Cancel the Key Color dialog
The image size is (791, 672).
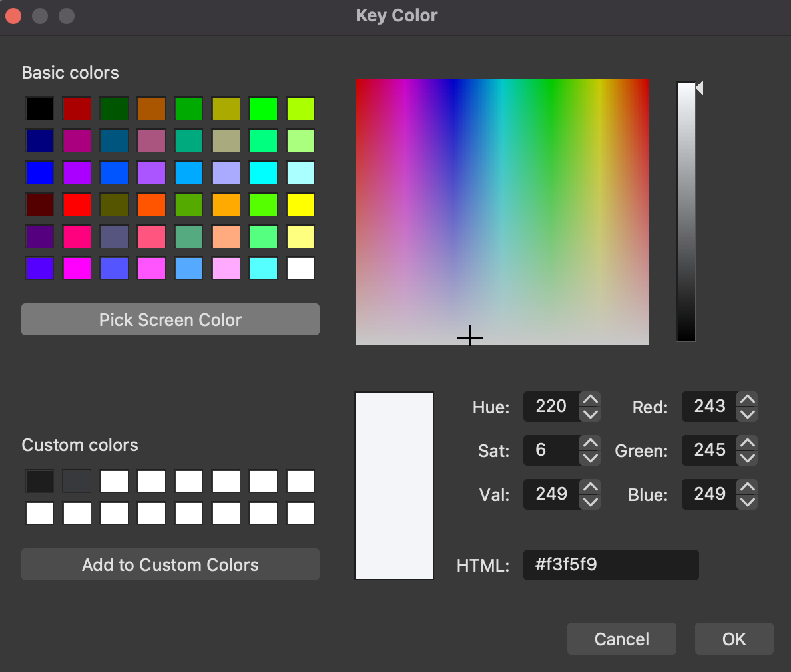tap(621, 639)
